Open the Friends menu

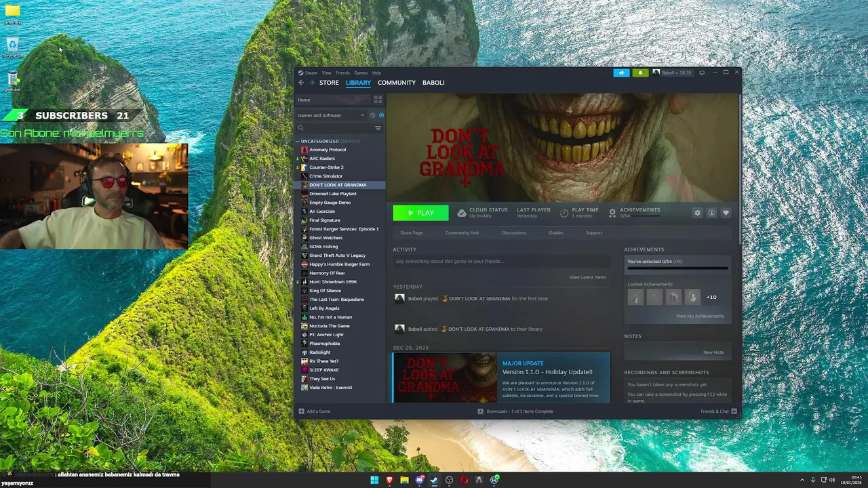click(342, 73)
